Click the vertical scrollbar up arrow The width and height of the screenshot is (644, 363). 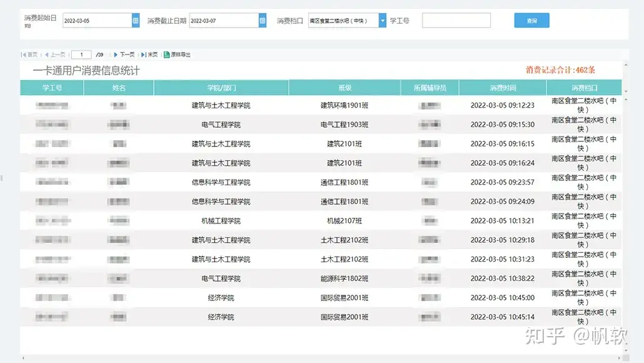pos(625,65)
